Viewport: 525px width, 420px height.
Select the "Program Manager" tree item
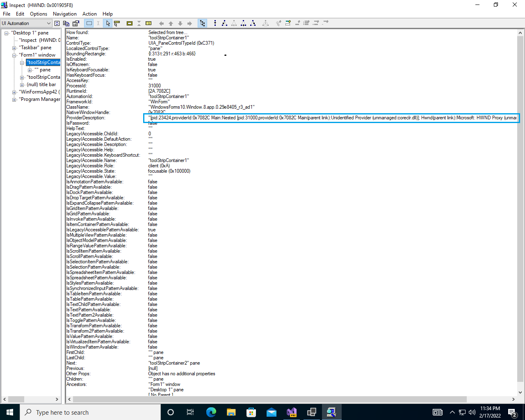point(40,99)
